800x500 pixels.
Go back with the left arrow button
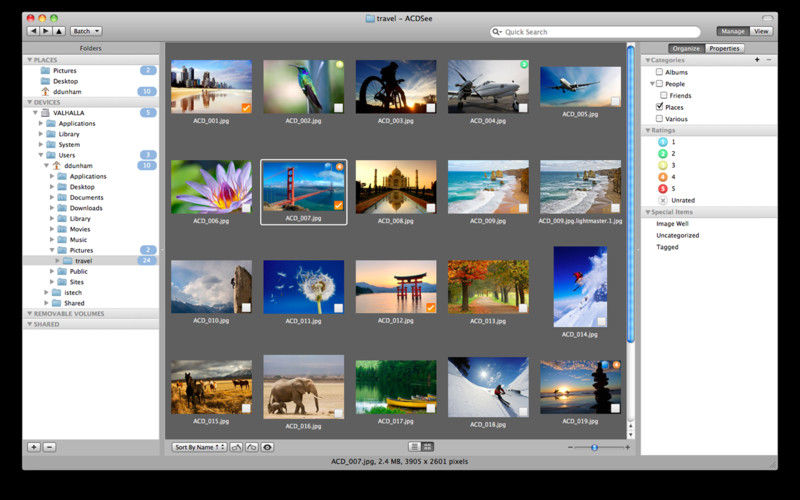(33, 31)
